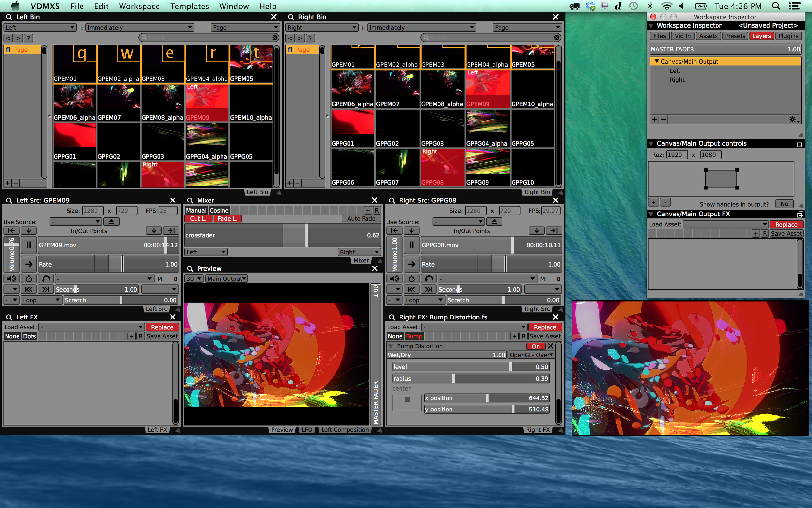Open the Right Bin Page dropdown
The width and height of the screenshot is (812, 508).
pyautogui.click(x=527, y=27)
